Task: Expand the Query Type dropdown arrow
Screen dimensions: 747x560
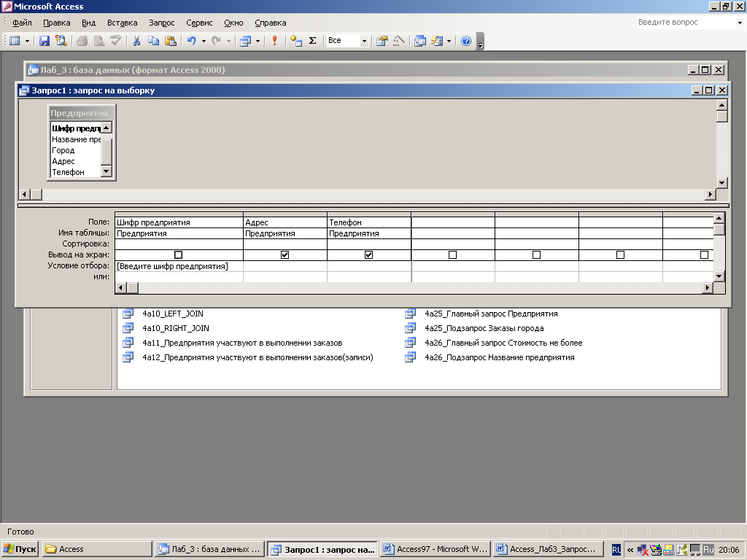Action: pos(258,41)
